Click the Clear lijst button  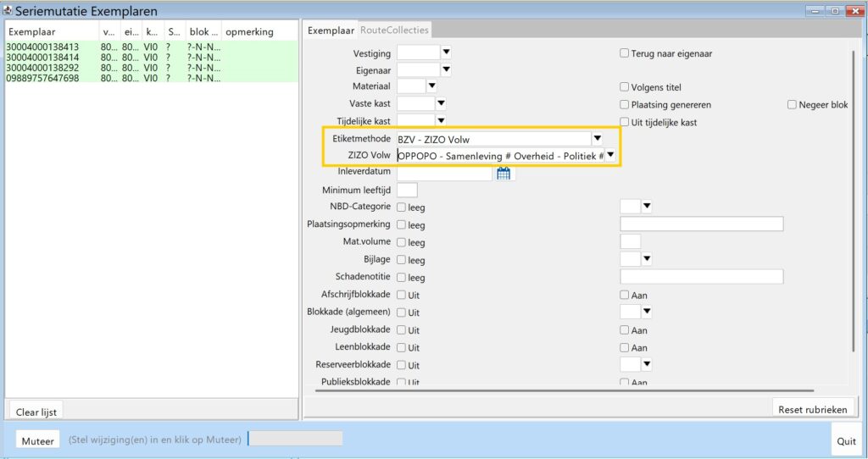click(x=36, y=412)
